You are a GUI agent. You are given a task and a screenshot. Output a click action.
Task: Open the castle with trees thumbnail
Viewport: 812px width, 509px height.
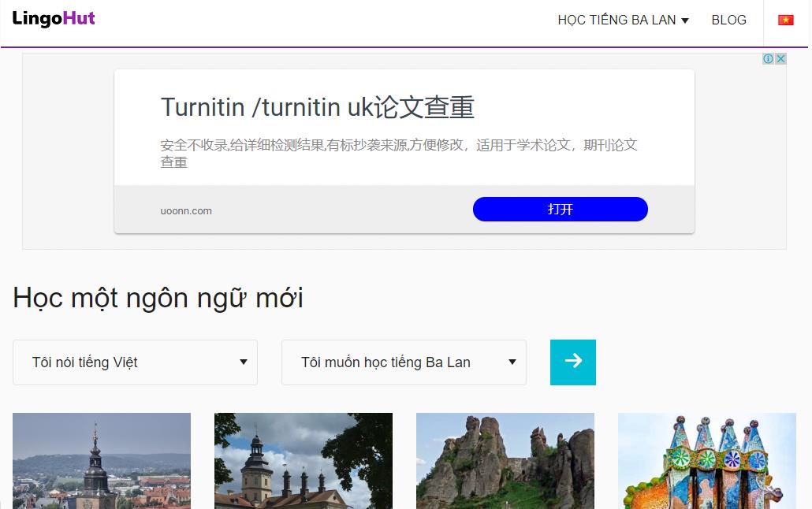[x=304, y=461]
